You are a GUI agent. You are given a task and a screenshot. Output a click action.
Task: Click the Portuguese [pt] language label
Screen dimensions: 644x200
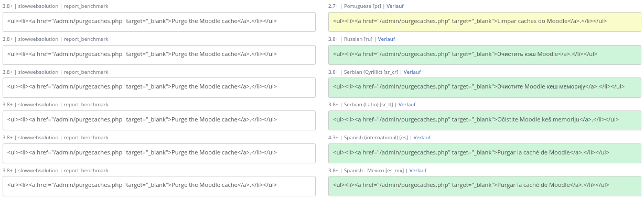[x=362, y=6]
